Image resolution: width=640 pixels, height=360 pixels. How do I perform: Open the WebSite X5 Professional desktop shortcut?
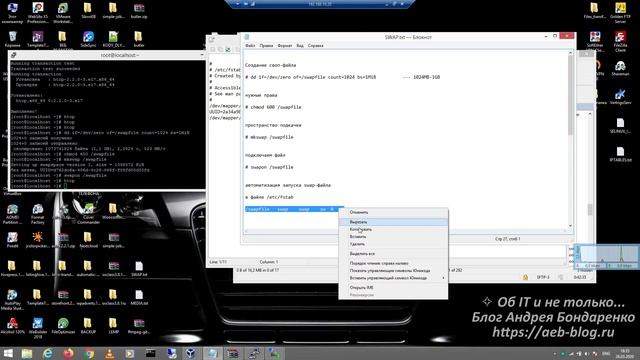pyautogui.click(x=38, y=12)
